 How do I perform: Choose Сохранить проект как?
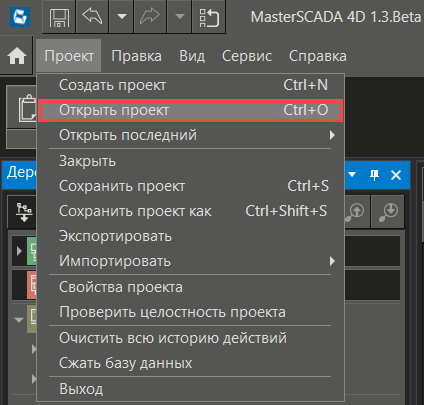[x=191, y=211]
